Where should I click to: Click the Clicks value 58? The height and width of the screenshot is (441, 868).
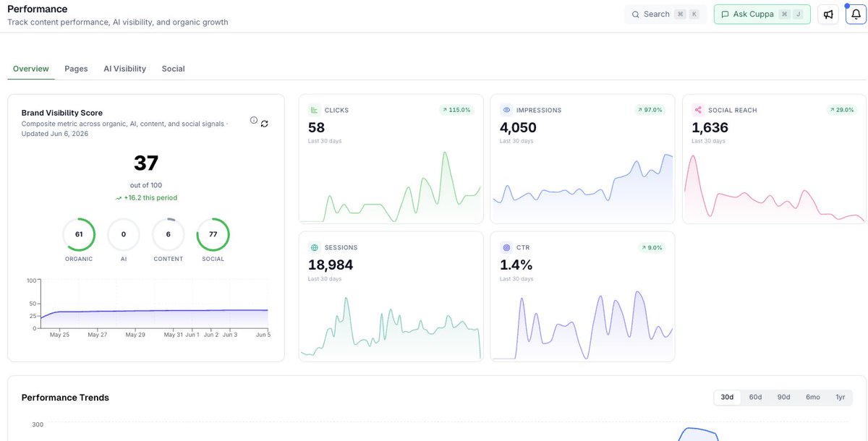pyautogui.click(x=316, y=127)
